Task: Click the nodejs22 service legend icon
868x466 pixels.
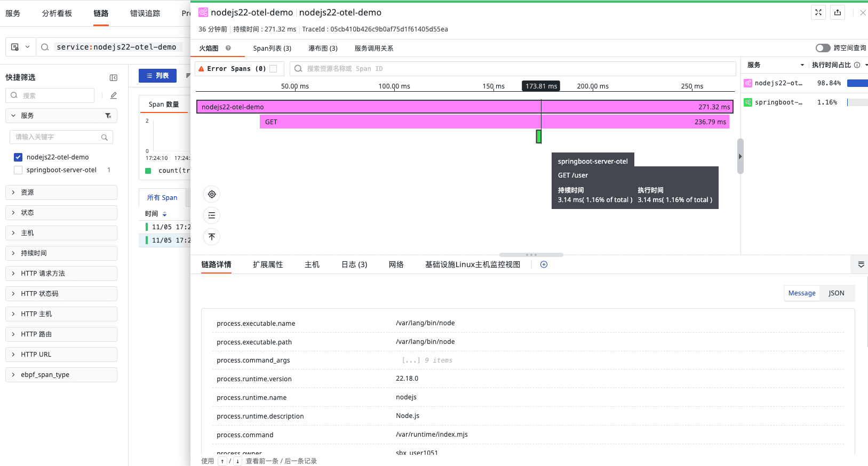Action: (748, 83)
